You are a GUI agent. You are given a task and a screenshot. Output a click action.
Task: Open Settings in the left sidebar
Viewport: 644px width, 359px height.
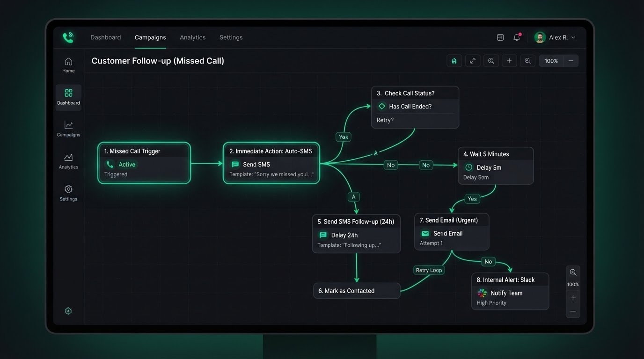68,193
